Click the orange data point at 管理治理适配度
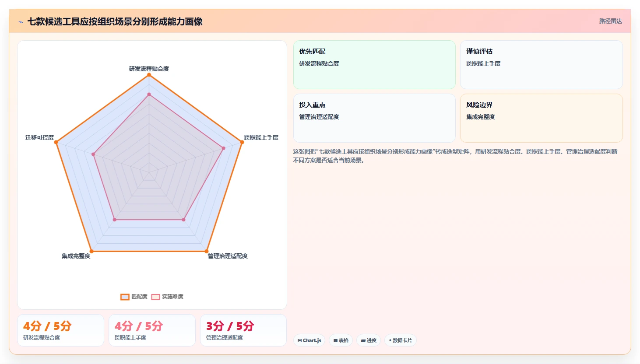The height and width of the screenshot is (364, 640). tap(206, 251)
